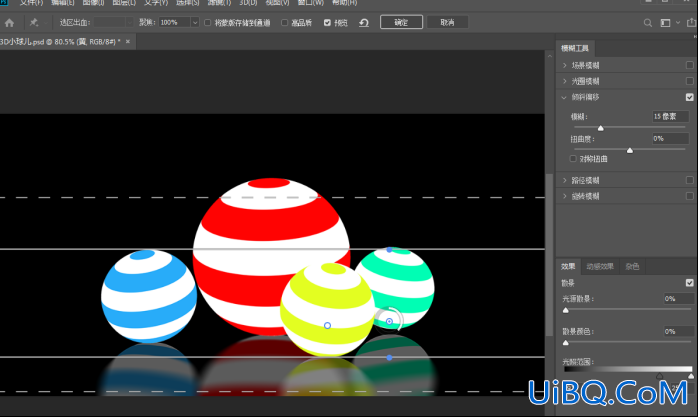Screen dimensions: 698x417
Task: Select the 效果 tab
Action: pyautogui.click(x=568, y=267)
